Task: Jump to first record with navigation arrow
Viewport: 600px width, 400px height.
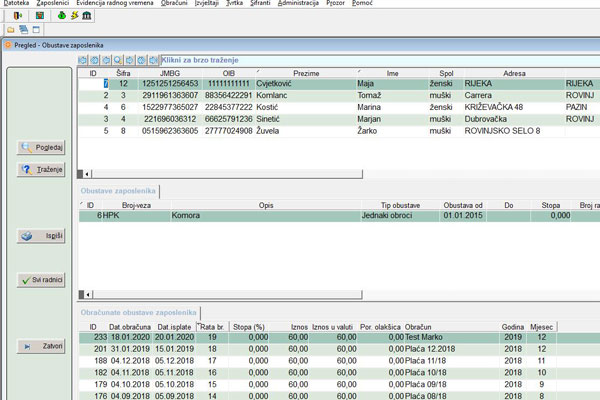Action: pos(83,60)
